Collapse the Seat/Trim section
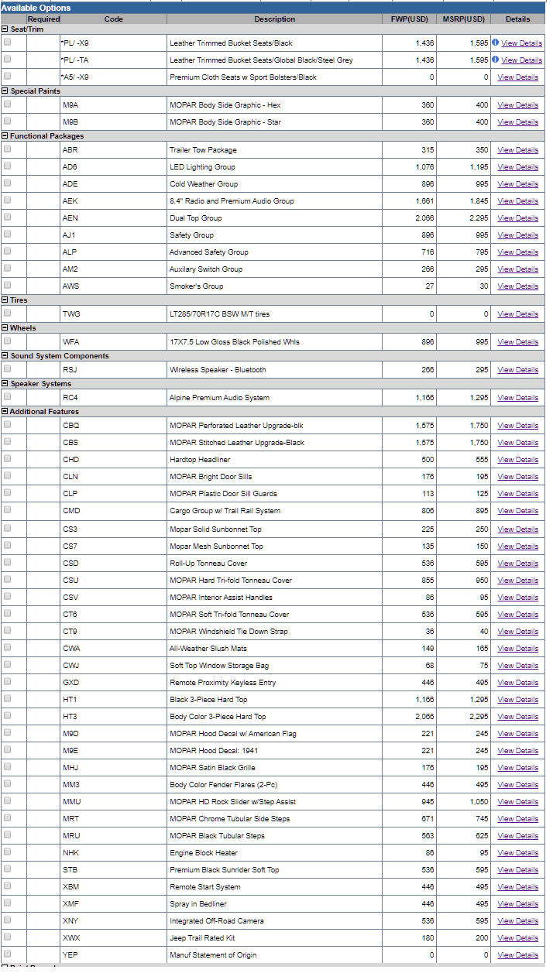Screen dimensions: 553x980 coord(5,29)
